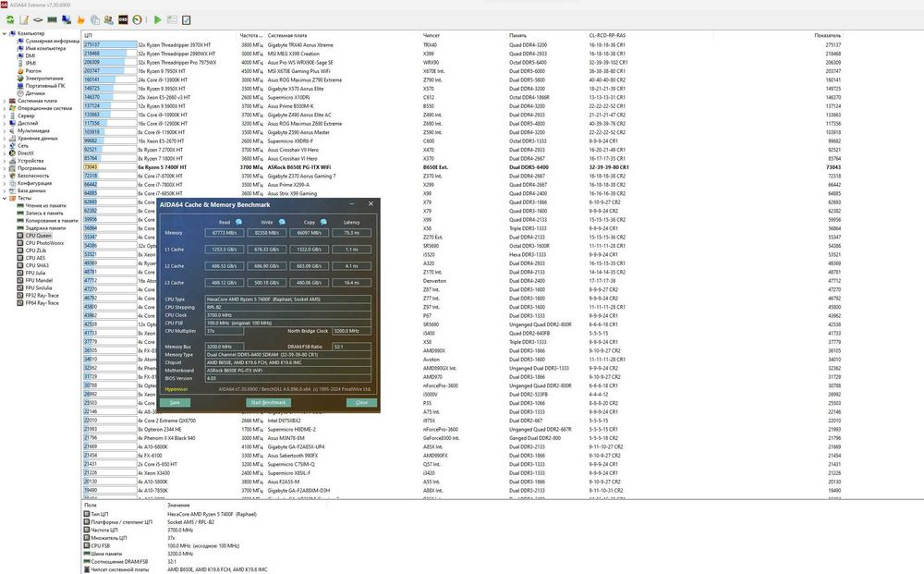Open the CPU ZLib test
Image resolution: width=924 pixels, height=574 pixels.
tap(35, 250)
